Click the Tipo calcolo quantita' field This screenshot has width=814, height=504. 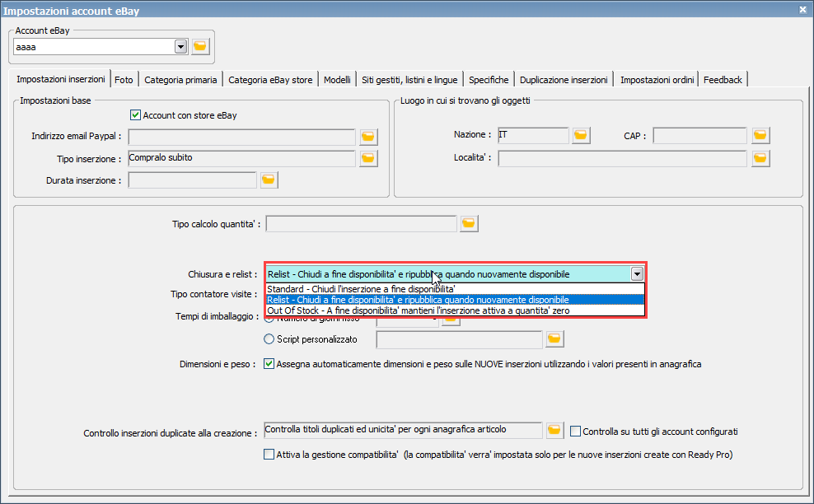coord(362,224)
